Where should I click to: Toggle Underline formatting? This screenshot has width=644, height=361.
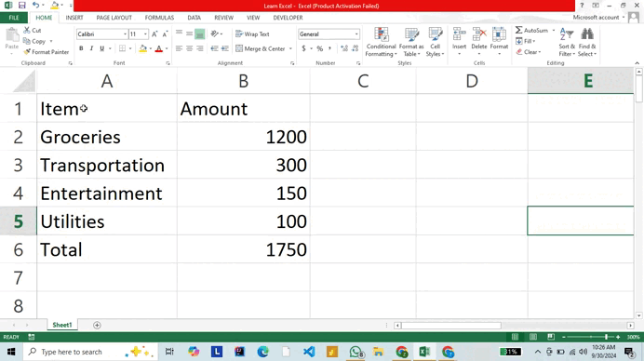(101, 48)
